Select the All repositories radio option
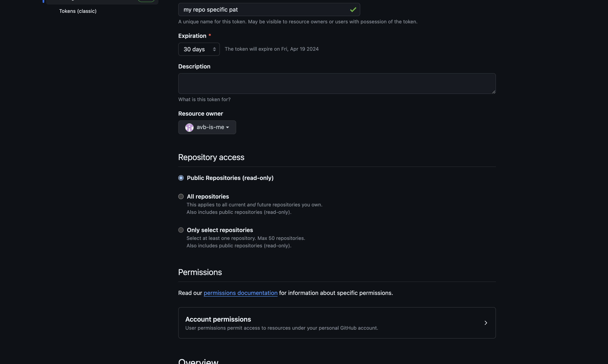608x364 pixels. tap(181, 196)
